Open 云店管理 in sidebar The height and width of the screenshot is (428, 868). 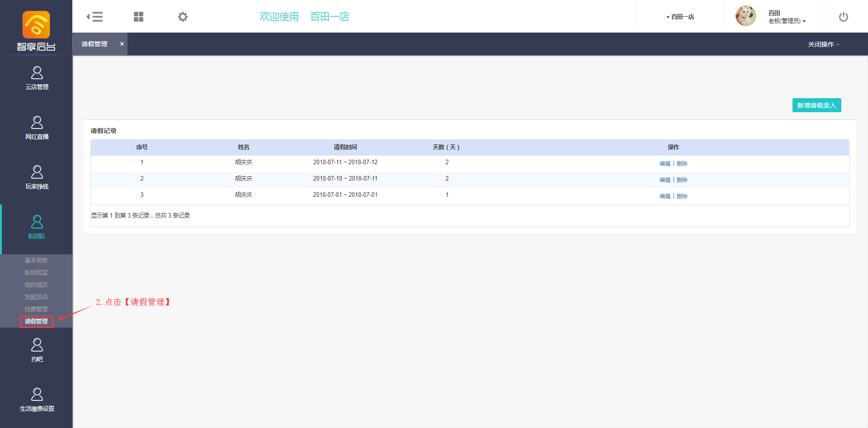tap(37, 78)
